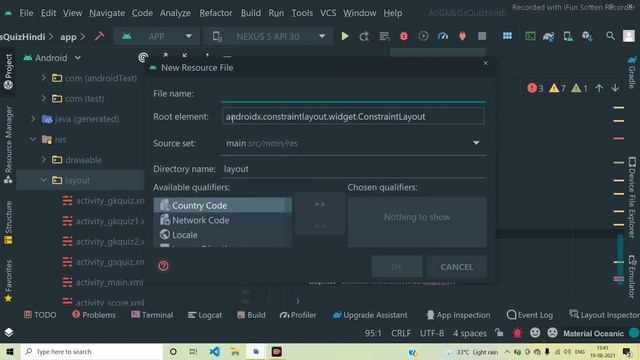Open the Profile app gauge icon
The height and width of the screenshot is (360, 640).
coord(443,36)
